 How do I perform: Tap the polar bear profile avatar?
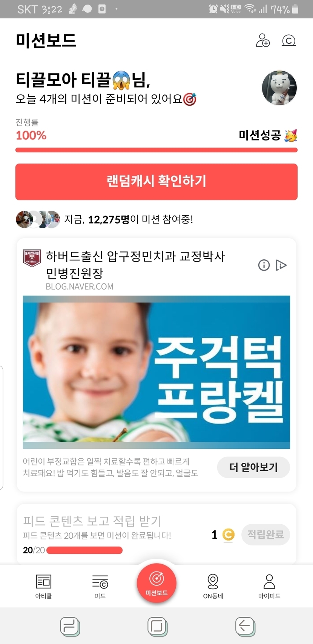pyautogui.click(x=279, y=88)
